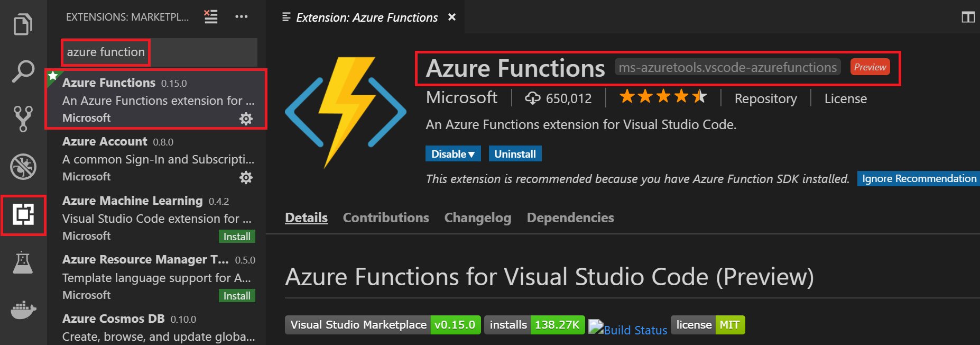Click the Visual Studio Marketplace v0.15.0 badge

(383, 325)
